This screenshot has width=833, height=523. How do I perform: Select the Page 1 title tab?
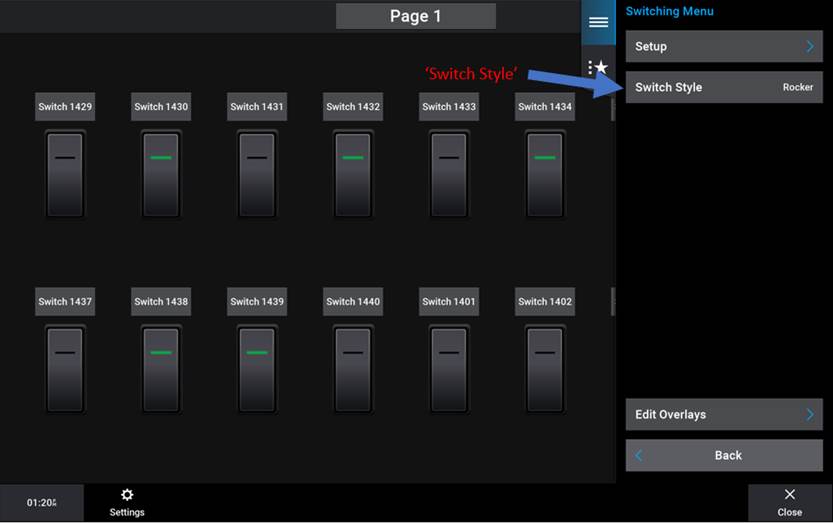click(x=415, y=16)
